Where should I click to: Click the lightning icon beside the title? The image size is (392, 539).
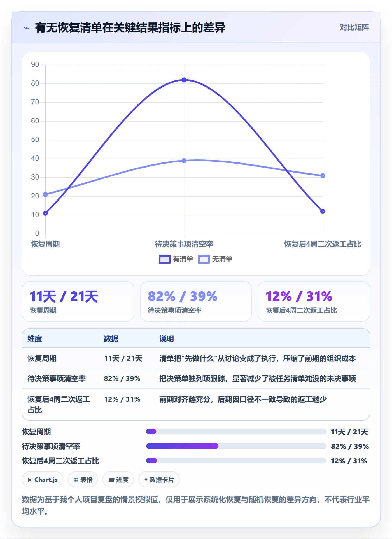point(27,28)
